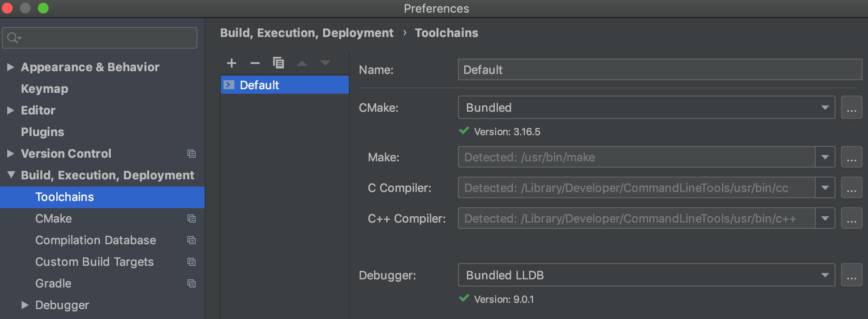Click the project-level icon beside Version Control
The image size is (868, 319).
coord(192,154)
